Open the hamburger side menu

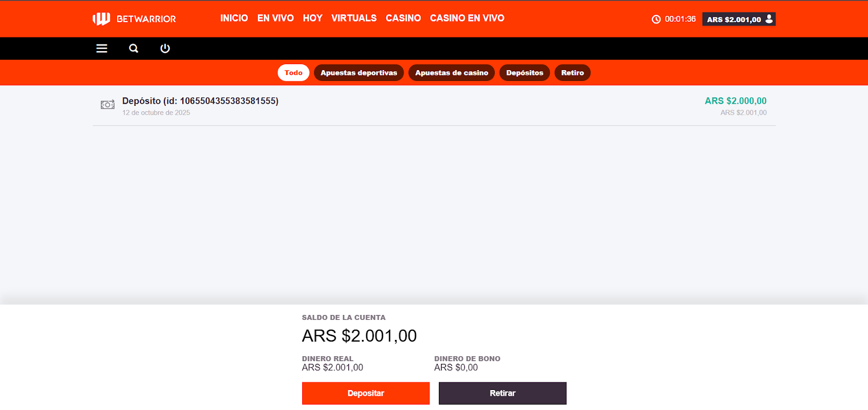coord(101,48)
